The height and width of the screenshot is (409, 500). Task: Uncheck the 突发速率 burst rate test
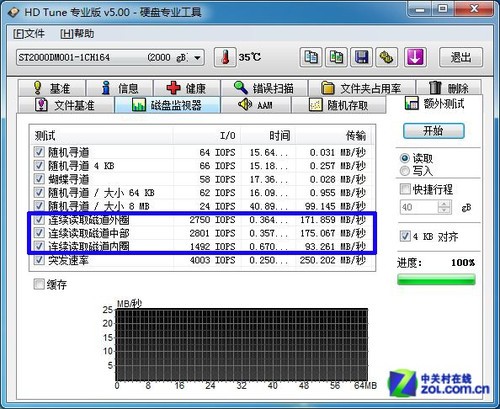[x=39, y=260]
